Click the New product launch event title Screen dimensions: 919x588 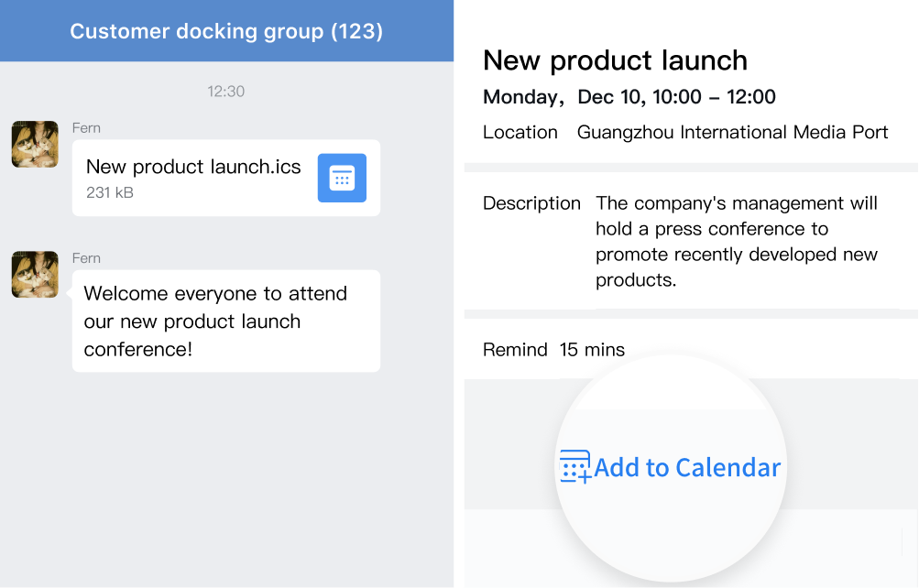pos(615,60)
